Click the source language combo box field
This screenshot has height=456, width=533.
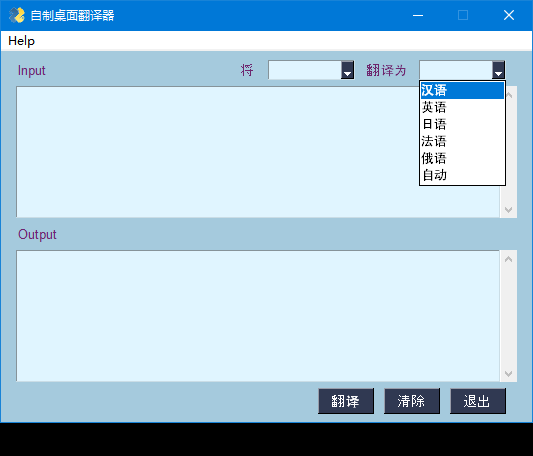(x=305, y=70)
